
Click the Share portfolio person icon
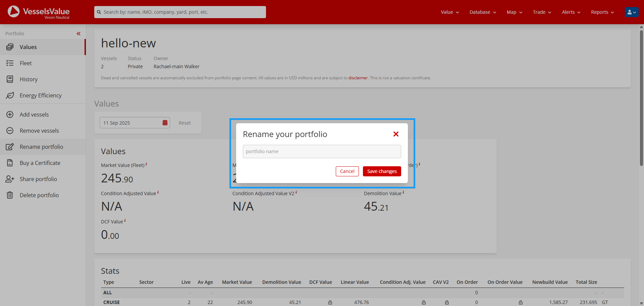pyautogui.click(x=10, y=179)
